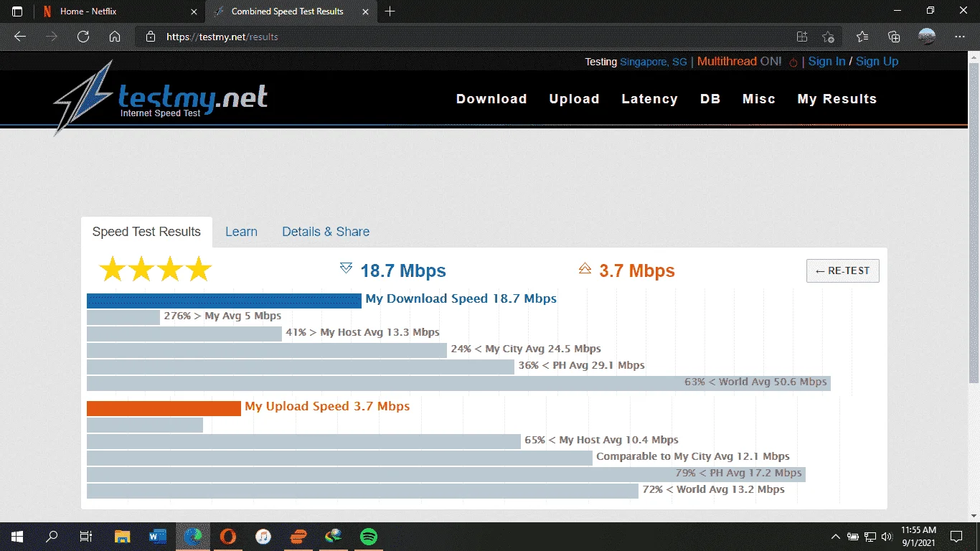Open Opera browser from the taskbar
This screenshot has width=980, height=551.
click(228, 537)
